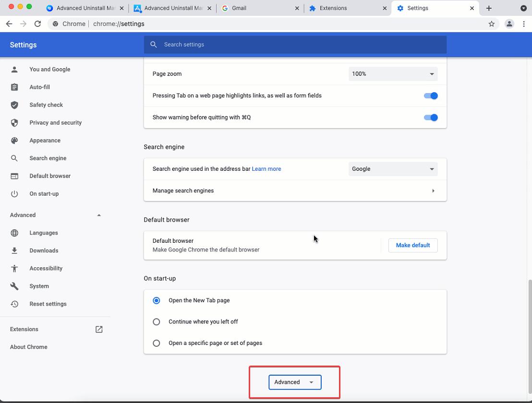This screenshot has width=532, height=403.
Task: Switch to the Gmail tab
Action: [x=259, y=8]
